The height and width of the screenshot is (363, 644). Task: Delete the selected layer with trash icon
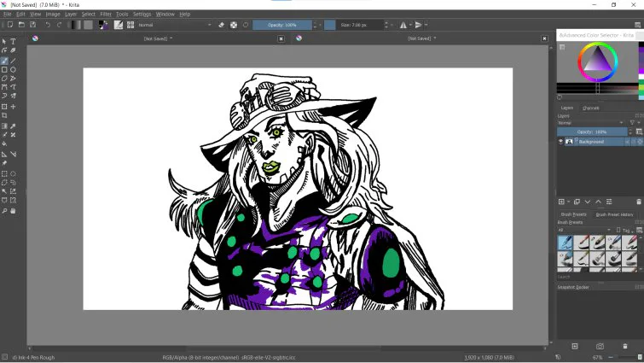coord(639,202)
